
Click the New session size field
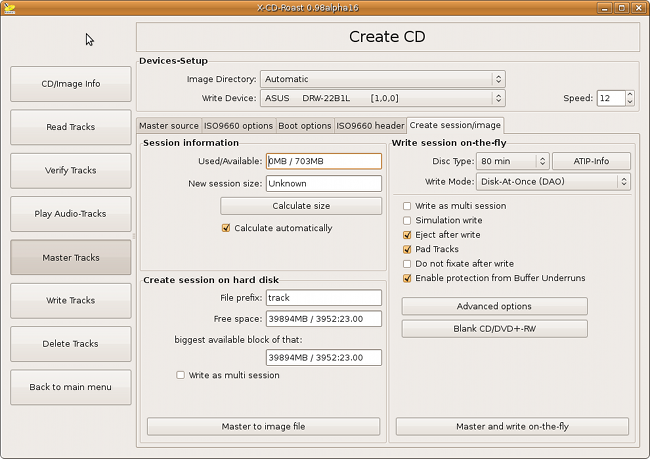[324, 183]
